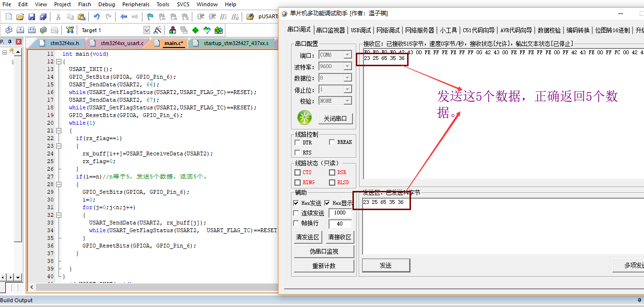Viewport: 644px width, 307px height.
Task: Click Build Output panel title
Action: 16,300
